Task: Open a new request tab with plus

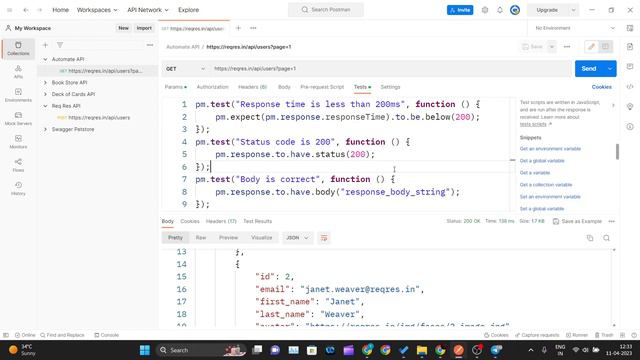Action: (x=238, y=28)
